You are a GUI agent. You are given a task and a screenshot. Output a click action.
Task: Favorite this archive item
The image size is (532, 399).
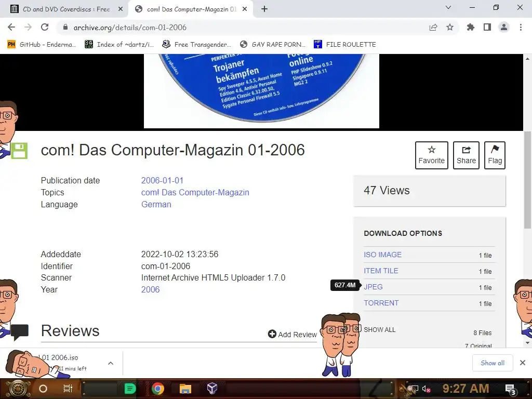431,155
